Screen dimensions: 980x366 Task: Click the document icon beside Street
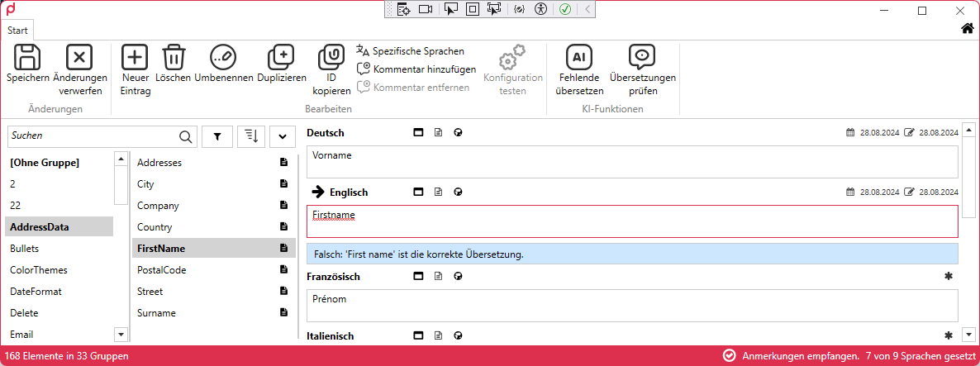pos(283,291)
